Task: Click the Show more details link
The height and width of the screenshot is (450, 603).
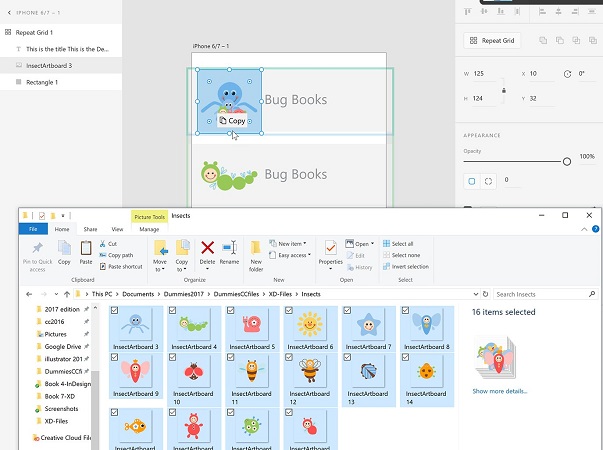Action: click(x=499, y=391)
